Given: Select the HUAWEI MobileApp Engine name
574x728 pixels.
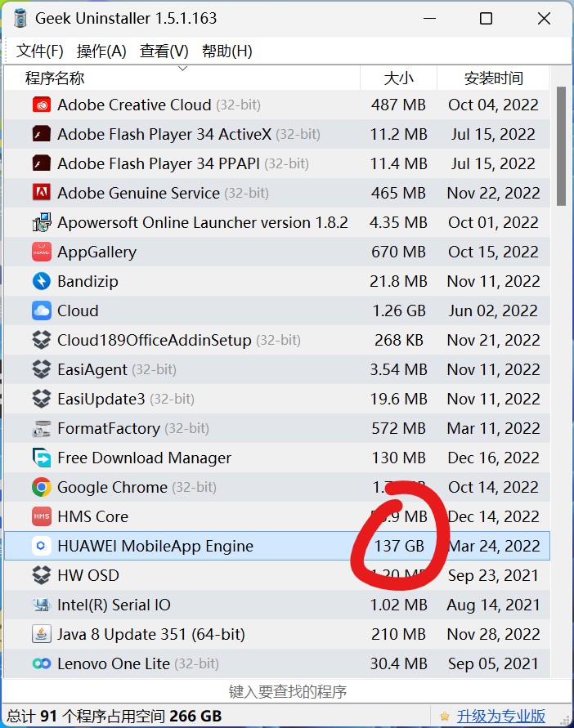Looking at the screenshot, I should pos(155,546).
